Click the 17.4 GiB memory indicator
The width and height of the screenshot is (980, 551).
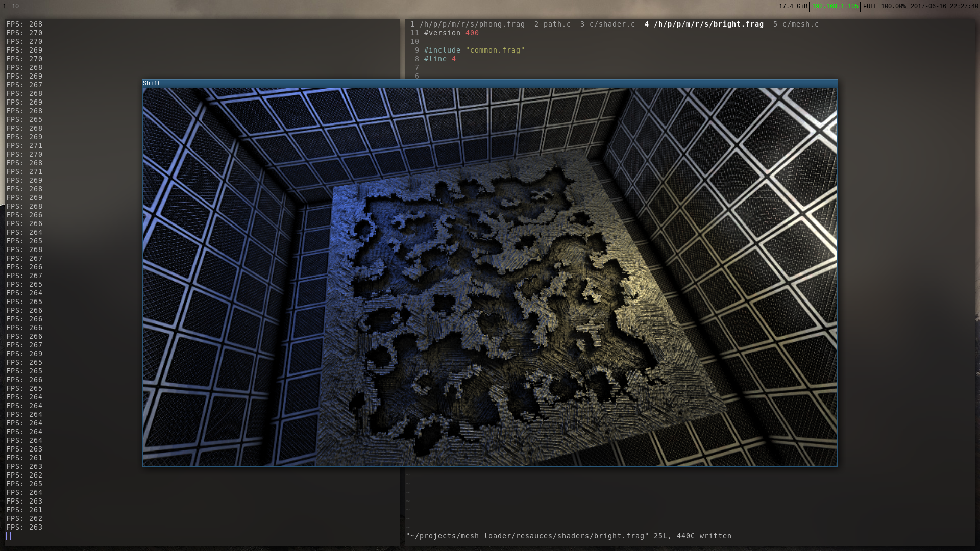click(793, 6)
